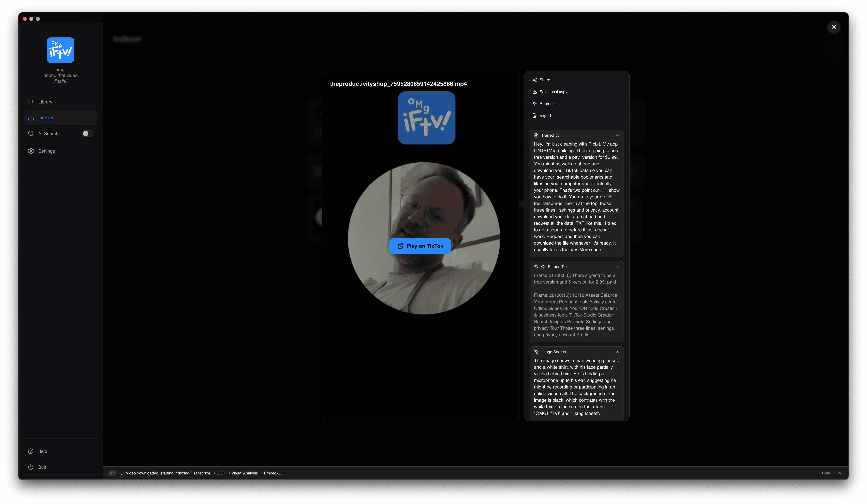This screenshot has width=867, height=504.
Task: Collapse the Image Search section
Action: (617, 352)
